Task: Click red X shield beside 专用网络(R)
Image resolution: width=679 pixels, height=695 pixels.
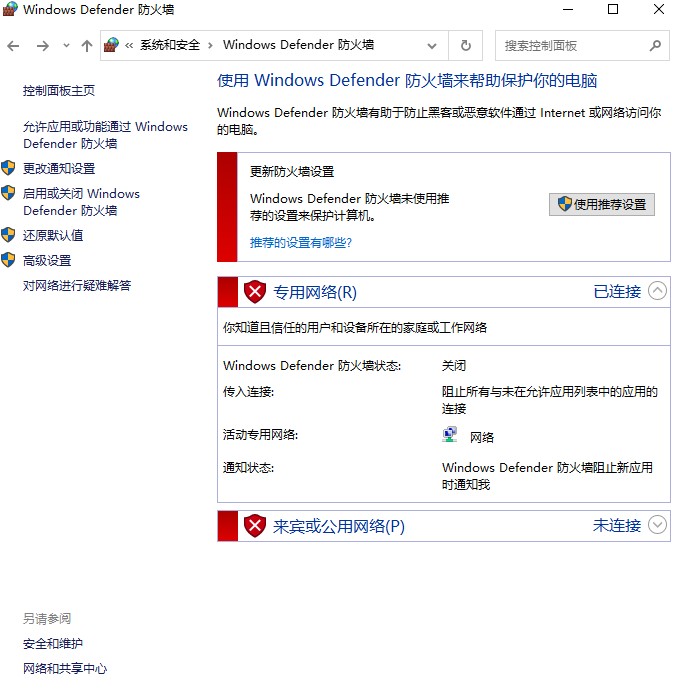Action: [255, 292]
